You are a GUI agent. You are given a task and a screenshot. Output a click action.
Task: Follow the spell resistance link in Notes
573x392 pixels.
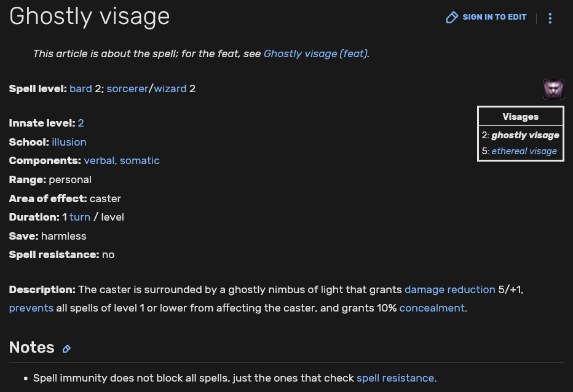coord(395,378)
